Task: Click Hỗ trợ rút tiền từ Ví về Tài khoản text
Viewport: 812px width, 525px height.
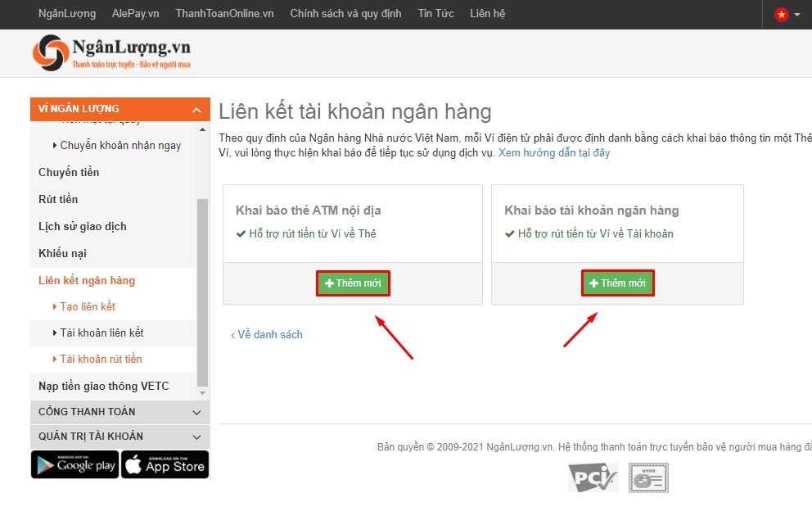Action: [596, 233]
